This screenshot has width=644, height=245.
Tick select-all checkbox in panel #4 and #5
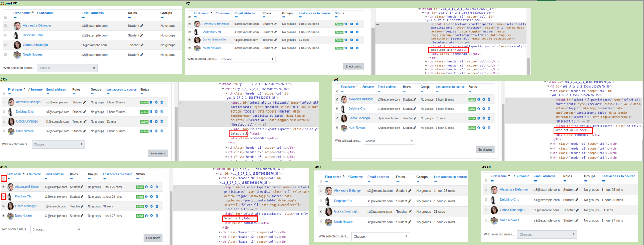[x=5, y=17]
